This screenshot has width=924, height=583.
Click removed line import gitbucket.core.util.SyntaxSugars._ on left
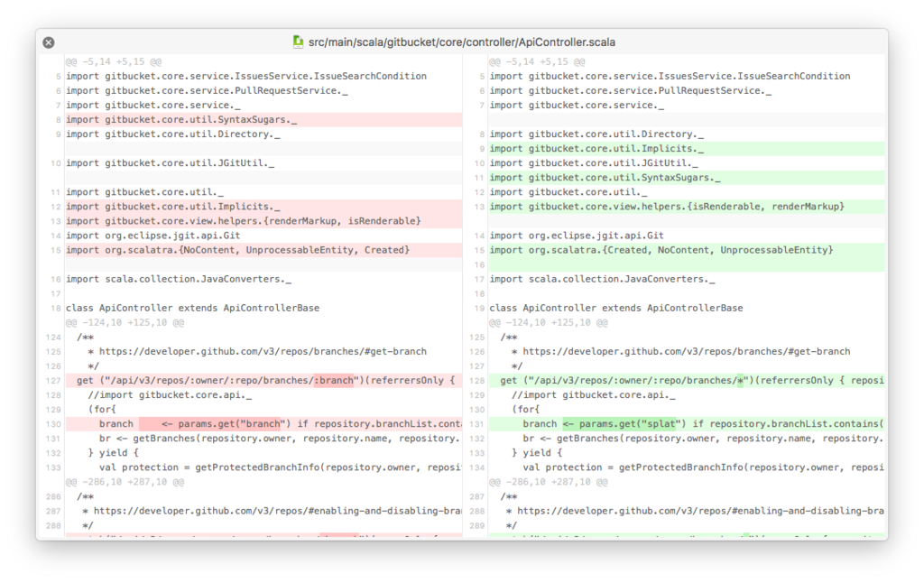click(263, 120)
